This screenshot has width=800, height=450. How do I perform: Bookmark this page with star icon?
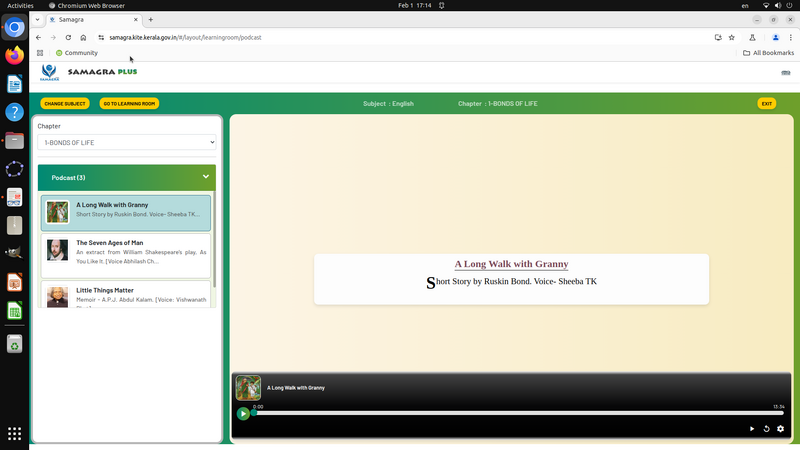pos(732,37)
